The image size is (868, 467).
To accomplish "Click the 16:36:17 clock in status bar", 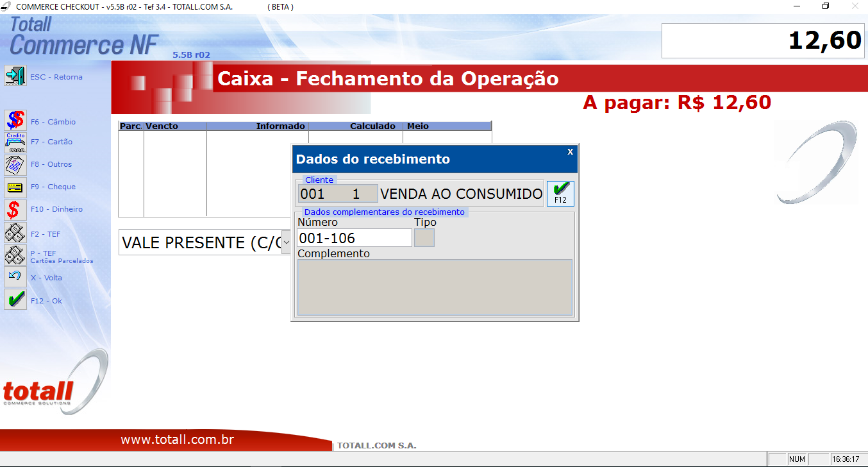I will pyautogui.click(x=846, y=459).
